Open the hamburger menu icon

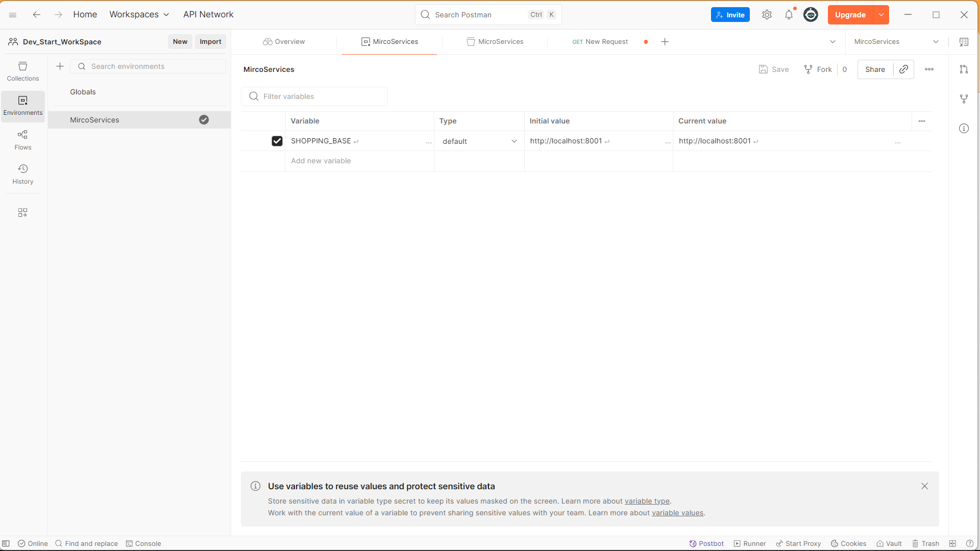pyautogui.click(x=13, y=15)
